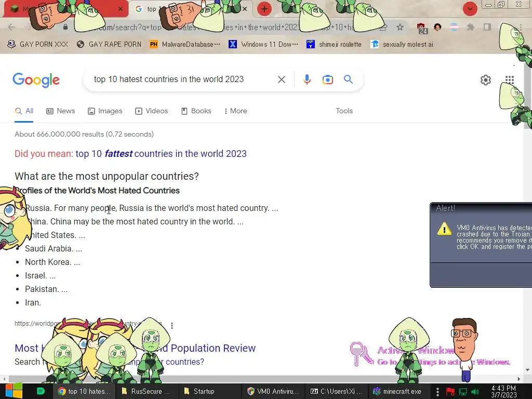
Task: Open the extension with the 24 badge
Action: [x=421, y=28]
